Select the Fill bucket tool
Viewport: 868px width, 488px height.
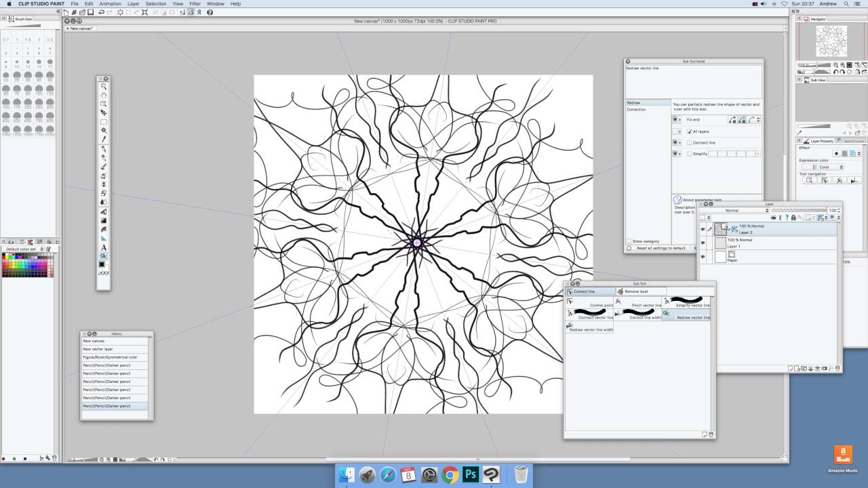click(x=104, y=211)
